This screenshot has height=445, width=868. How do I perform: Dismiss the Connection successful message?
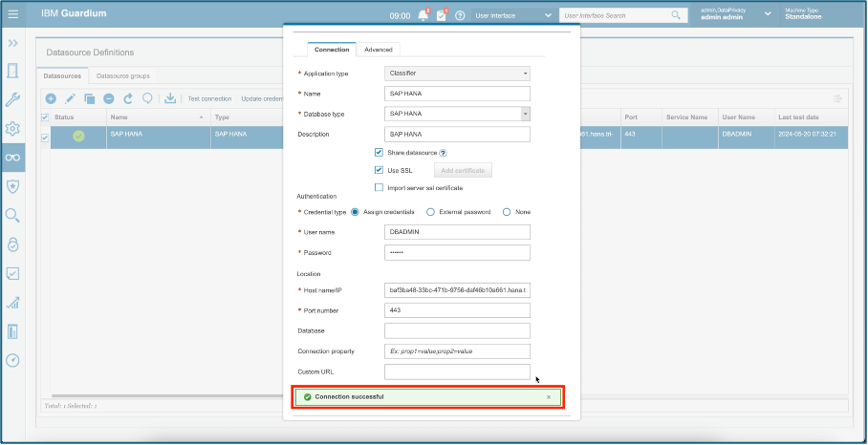click(549, 397)
